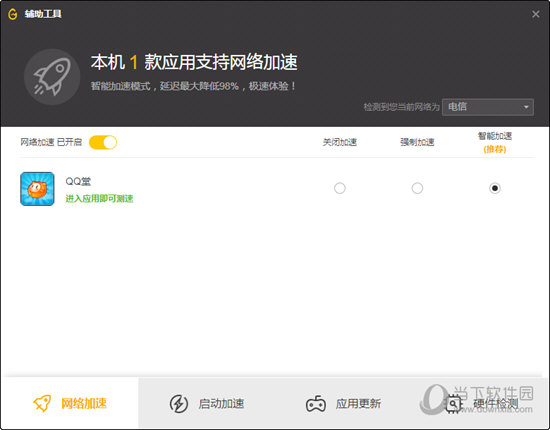Click the 硬件检测 chip icon

454,404
